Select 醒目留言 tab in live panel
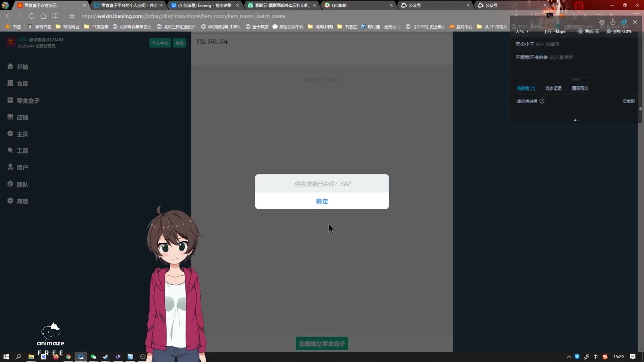The width and height of the screenshot is (644, 362). pyautogui.click(x=580, y=88)
